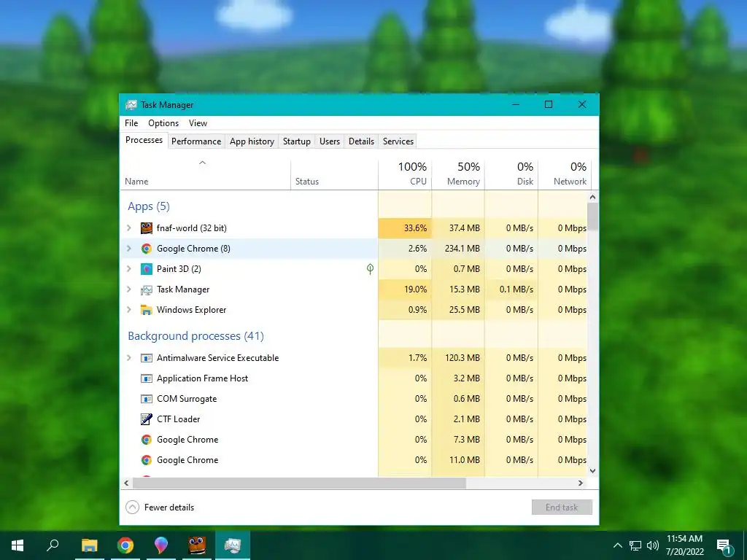Open taskbar search magnifier
This screenshot has width=747, height=560.
pos(53,545)
